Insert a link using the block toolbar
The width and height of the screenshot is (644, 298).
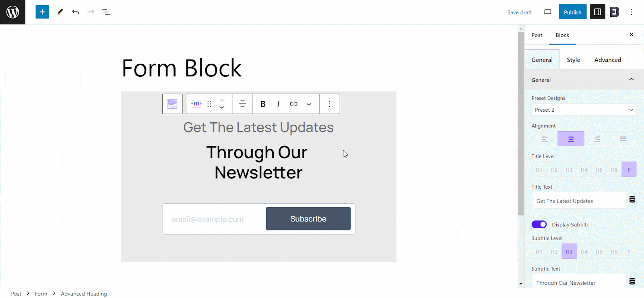(x=293, y=104)
